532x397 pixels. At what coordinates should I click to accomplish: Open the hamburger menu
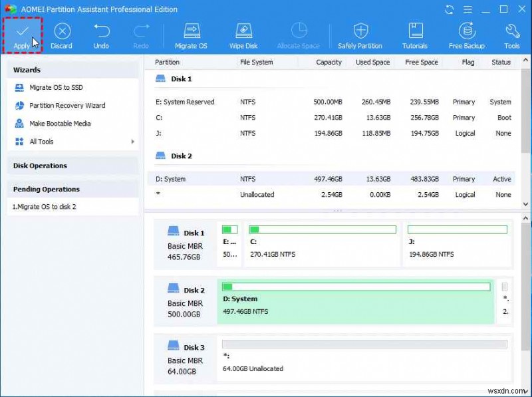pos(467,9)
